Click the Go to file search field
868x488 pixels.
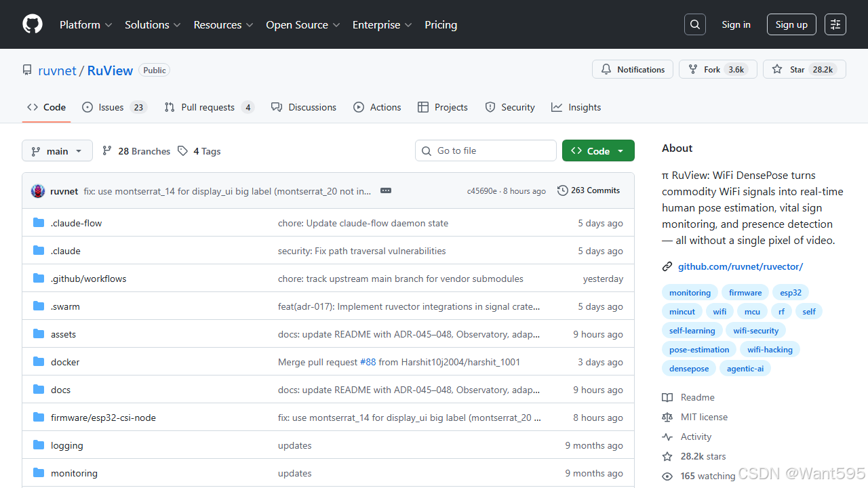click(486, 150)
